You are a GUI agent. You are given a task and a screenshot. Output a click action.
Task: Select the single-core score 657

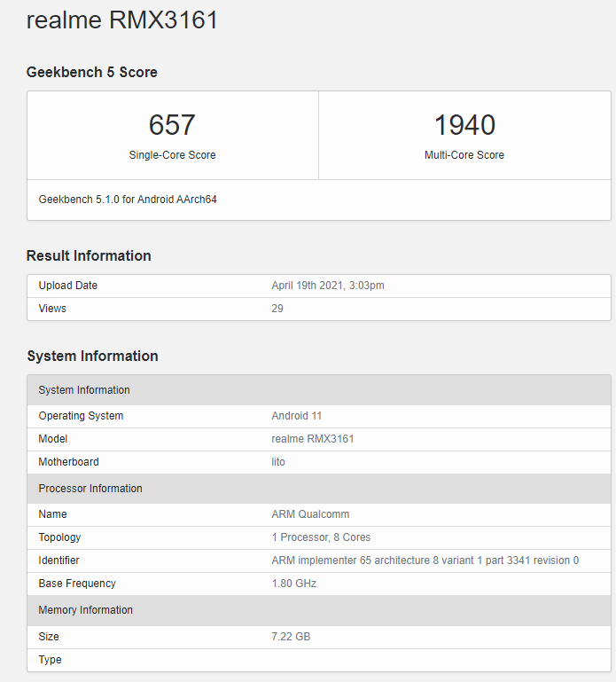[x=172, y=125]
